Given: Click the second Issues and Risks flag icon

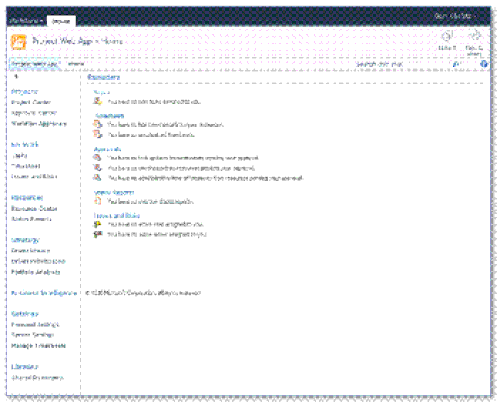Looking at the screenshot, I should [x=97, y=234].
